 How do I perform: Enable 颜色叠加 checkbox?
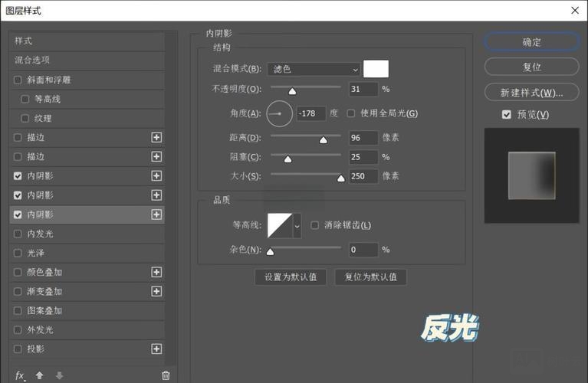(18, 272)
